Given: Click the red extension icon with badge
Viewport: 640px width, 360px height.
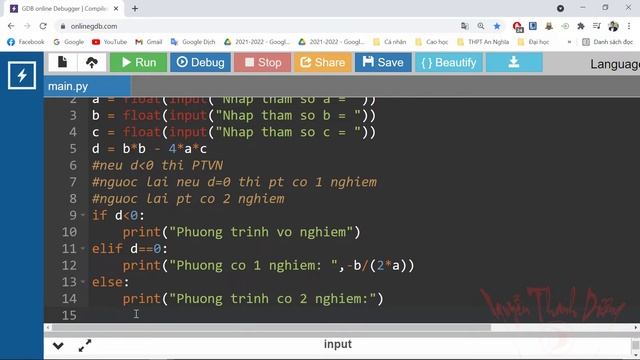Looking at the screenshot, I should (517, 27).
